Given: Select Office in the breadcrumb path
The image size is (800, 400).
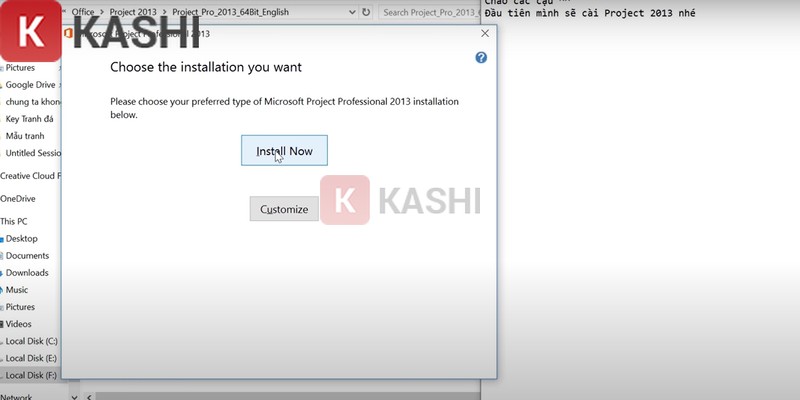Looking at the screenshot, I should pyautogui.click(x=83, y=12).
